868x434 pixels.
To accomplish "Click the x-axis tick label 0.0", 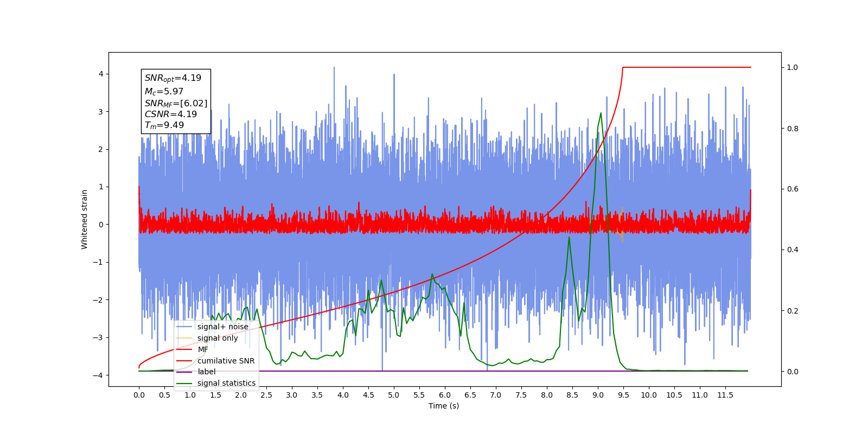I will [x=139, y=395].
